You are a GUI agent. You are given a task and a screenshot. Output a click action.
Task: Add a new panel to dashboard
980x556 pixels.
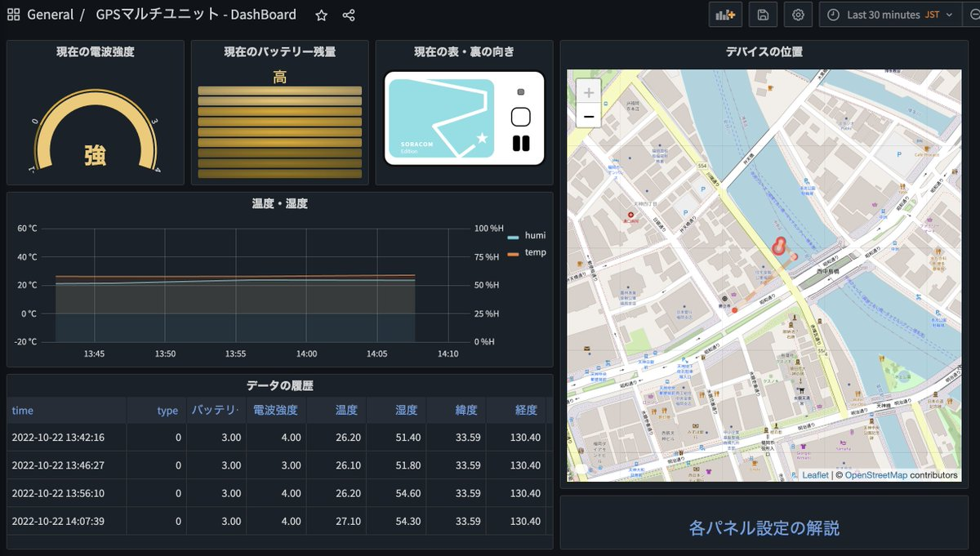coord(724,15)
